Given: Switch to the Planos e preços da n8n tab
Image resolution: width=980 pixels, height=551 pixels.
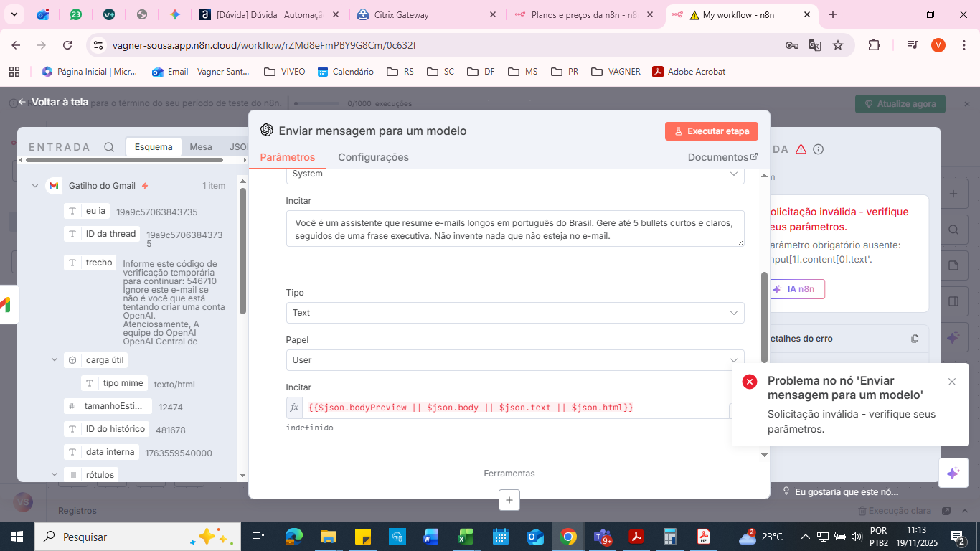Looking at the screenshot, I should tap(585, 14).
